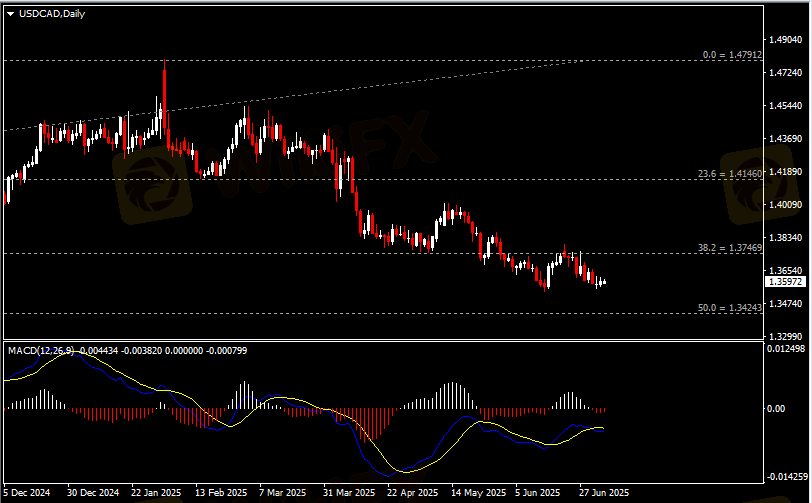
Task: Click the 14 May 2025 date label
Action: coord(478,492)
